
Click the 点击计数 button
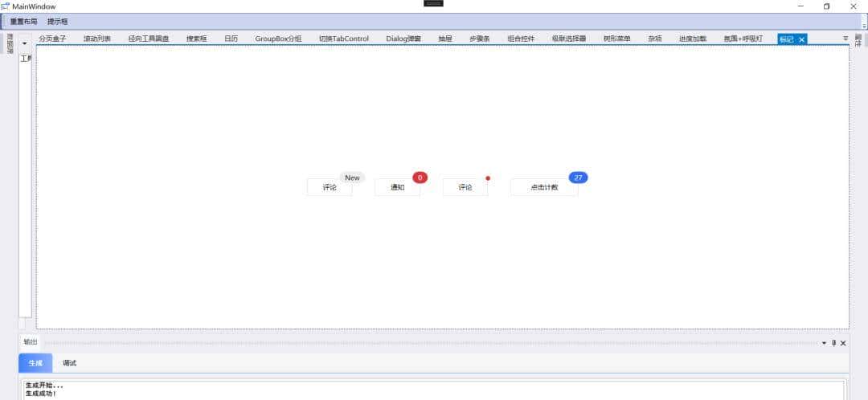[x=544, y=187]
